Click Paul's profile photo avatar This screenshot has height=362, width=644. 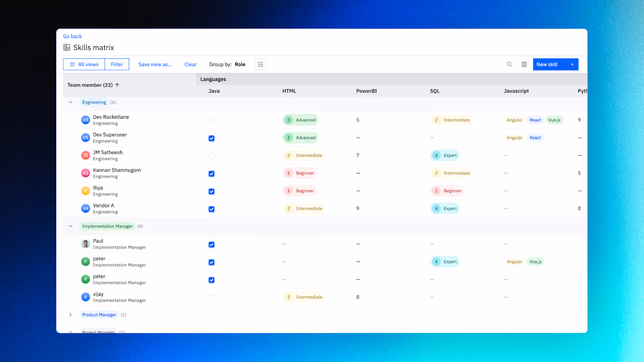click(x=85, y=244)
